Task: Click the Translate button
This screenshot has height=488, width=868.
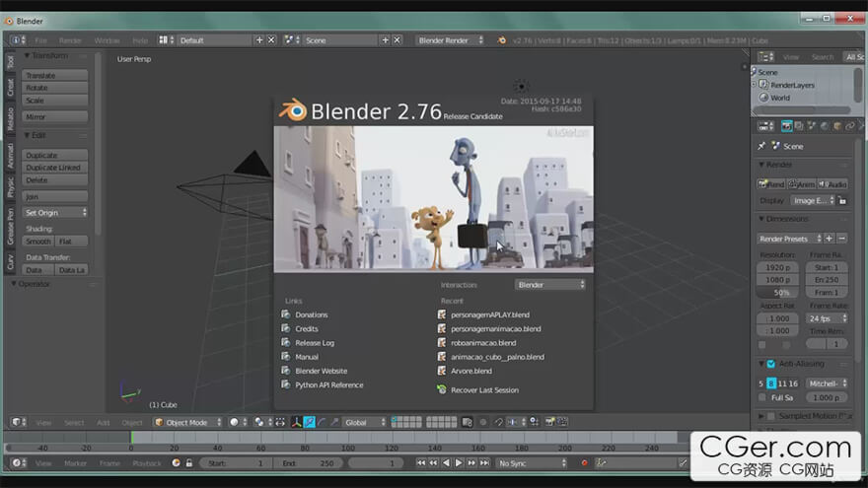Action: [55, 75]
